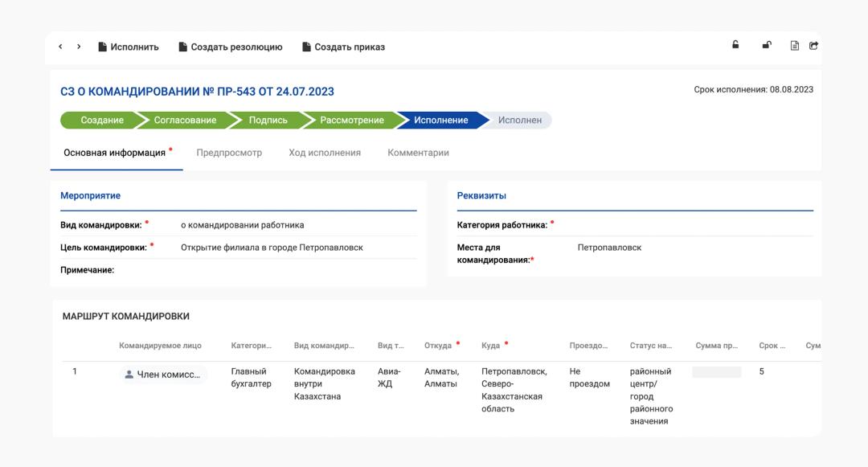Select the Исполнение workflow stage
Image resolution: width=868 pixels, height=467 pixels.
coord(440,121)
